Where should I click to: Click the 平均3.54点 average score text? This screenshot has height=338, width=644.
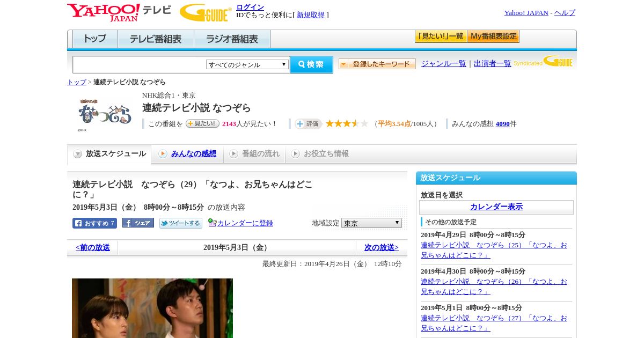click(394, 124)
